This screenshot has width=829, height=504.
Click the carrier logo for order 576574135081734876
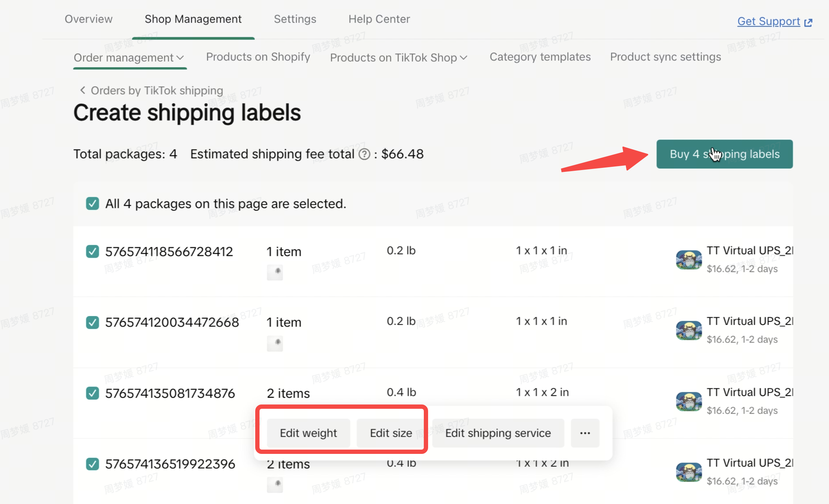(688, 401)
